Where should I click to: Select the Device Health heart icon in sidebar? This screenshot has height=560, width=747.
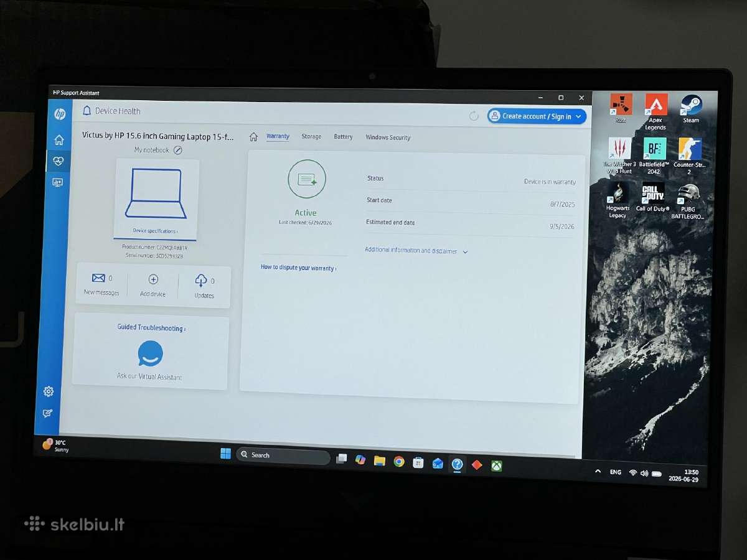pos(59,161)
